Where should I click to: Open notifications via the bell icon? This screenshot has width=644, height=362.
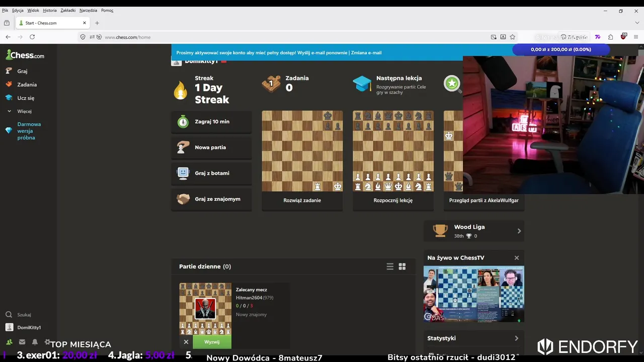35,342
